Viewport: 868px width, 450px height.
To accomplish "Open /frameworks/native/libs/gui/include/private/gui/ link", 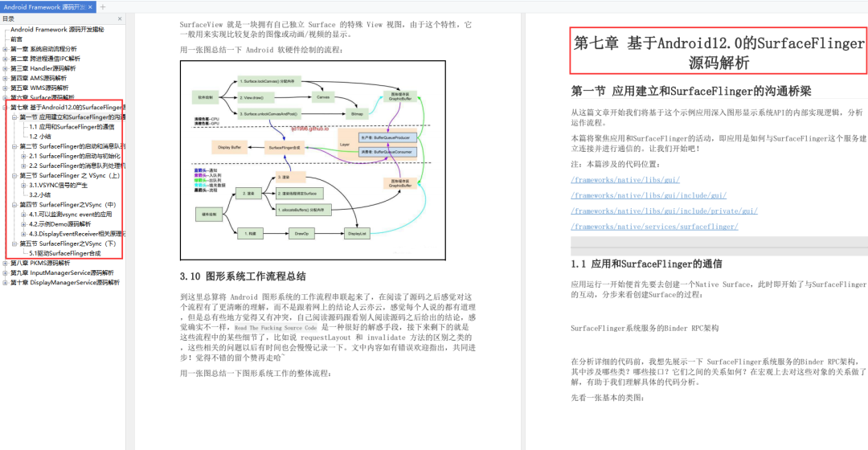I will (x=664, y=211).
